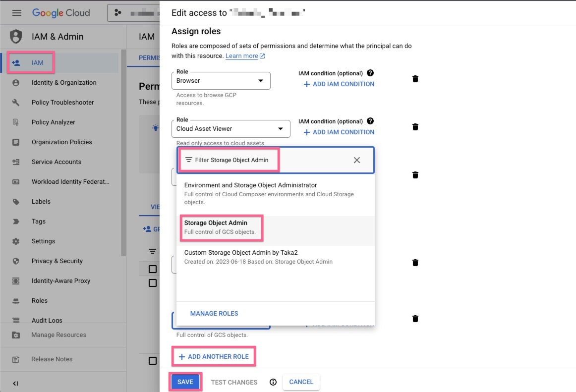Screen dimensions: 576x392
Task: Open Privacy & Security page
Action: 57,261
